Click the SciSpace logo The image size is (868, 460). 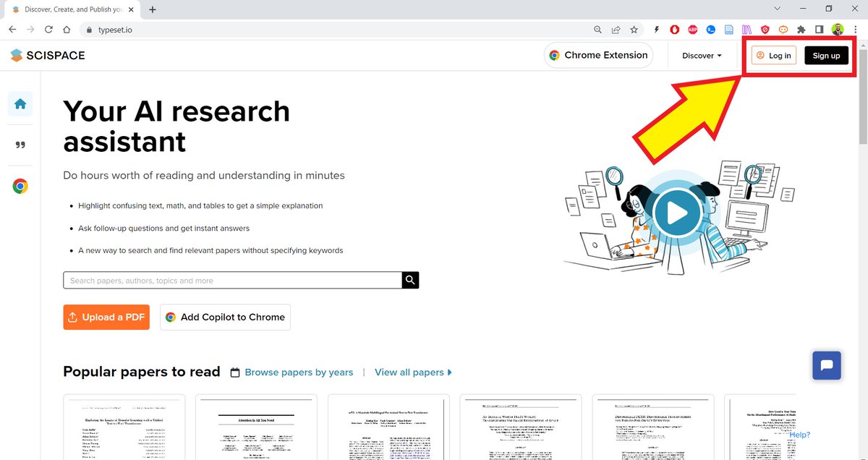coord(46,55)
